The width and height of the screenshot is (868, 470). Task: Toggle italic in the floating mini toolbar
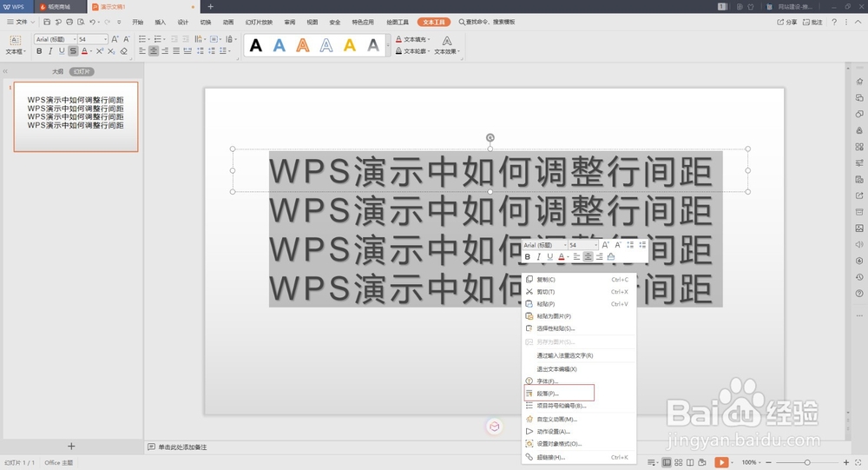(x=539, y=256)
